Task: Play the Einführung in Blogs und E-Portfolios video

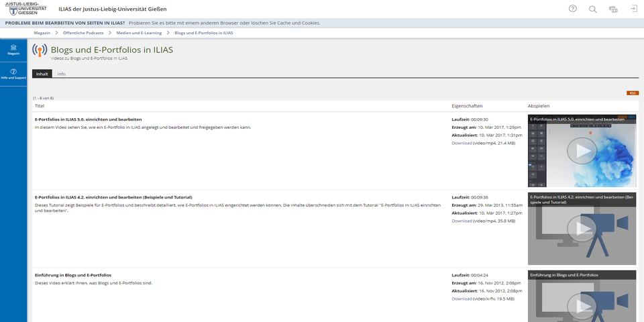Action: [582, 307]
